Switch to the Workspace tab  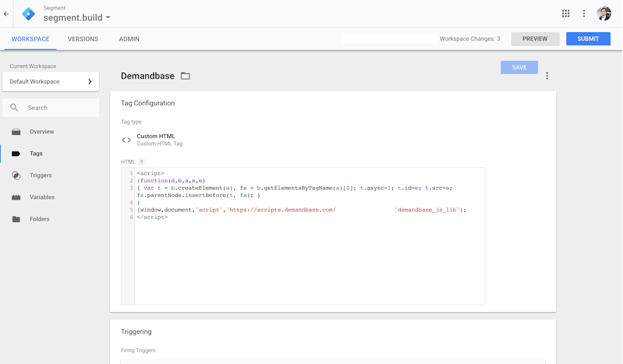click(31, 39)
